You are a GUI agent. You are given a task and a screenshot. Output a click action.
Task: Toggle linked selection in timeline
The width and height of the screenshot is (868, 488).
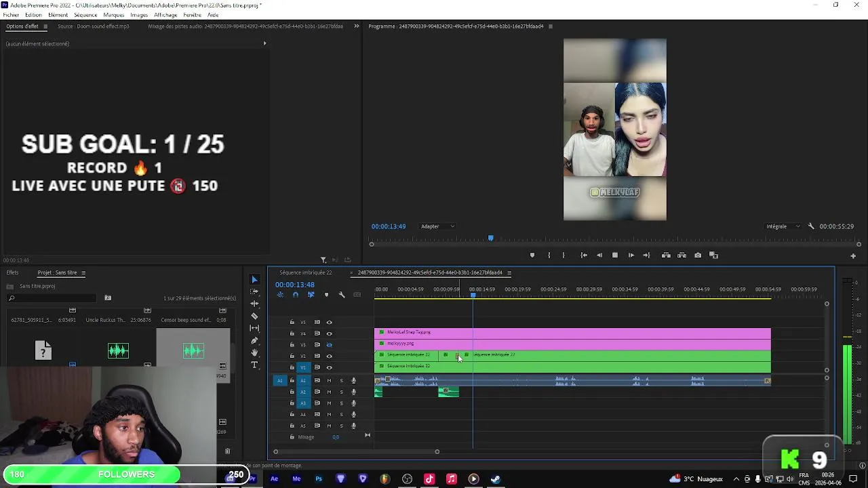(x=311, y=295)
